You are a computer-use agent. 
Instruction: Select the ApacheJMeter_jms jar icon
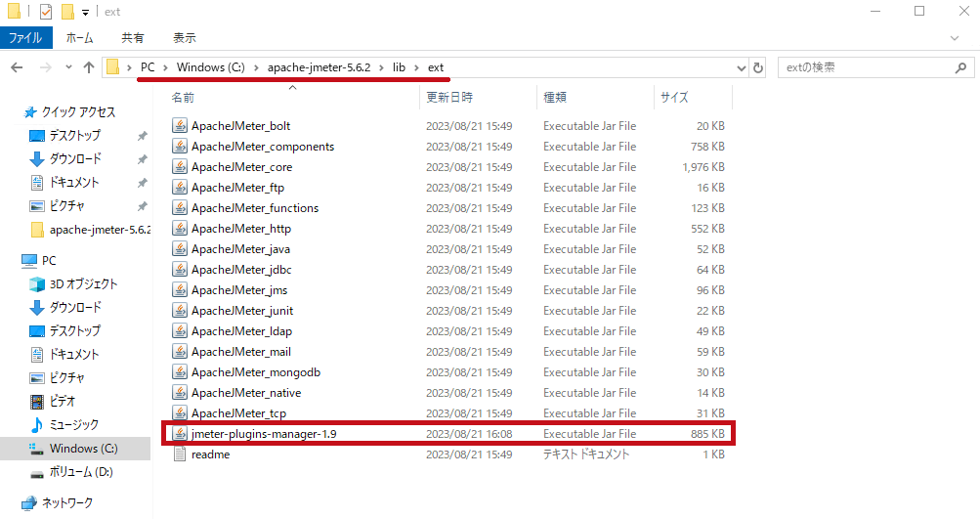point(180,290)
